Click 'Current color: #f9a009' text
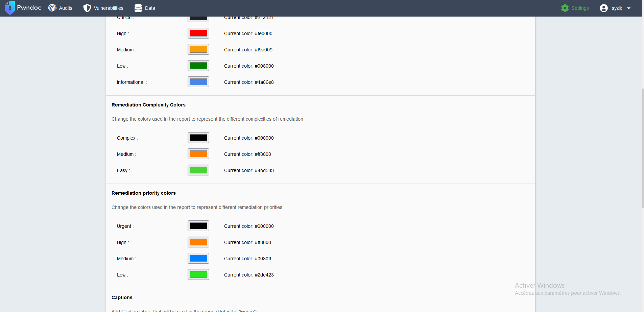644x312 pixels. click(248, 50)
